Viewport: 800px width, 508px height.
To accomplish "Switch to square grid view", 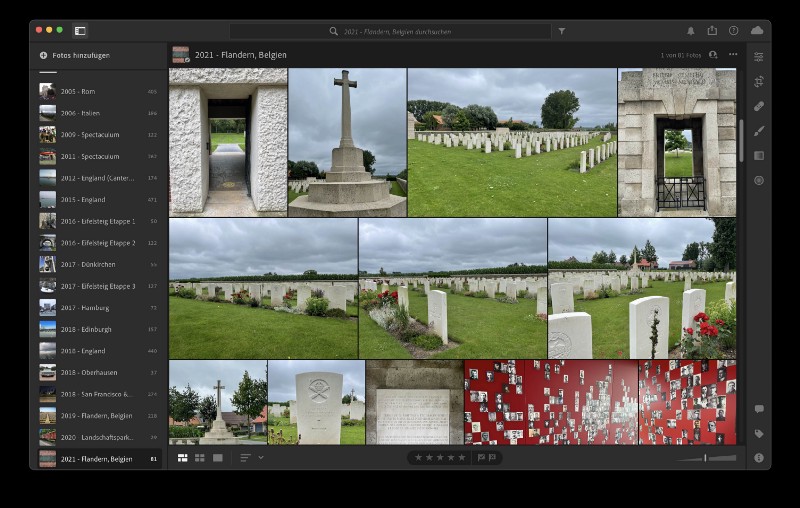I will point(200,458).
